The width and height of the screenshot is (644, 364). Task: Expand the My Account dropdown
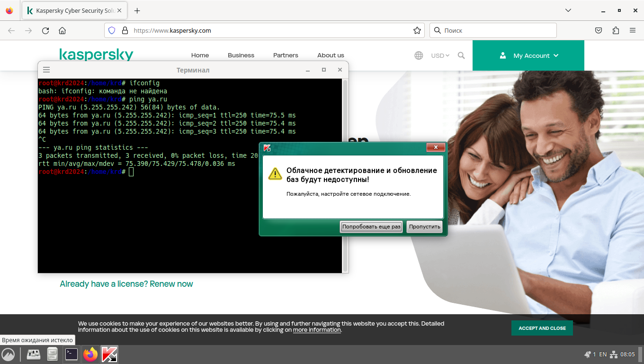(x=528, y=55)
